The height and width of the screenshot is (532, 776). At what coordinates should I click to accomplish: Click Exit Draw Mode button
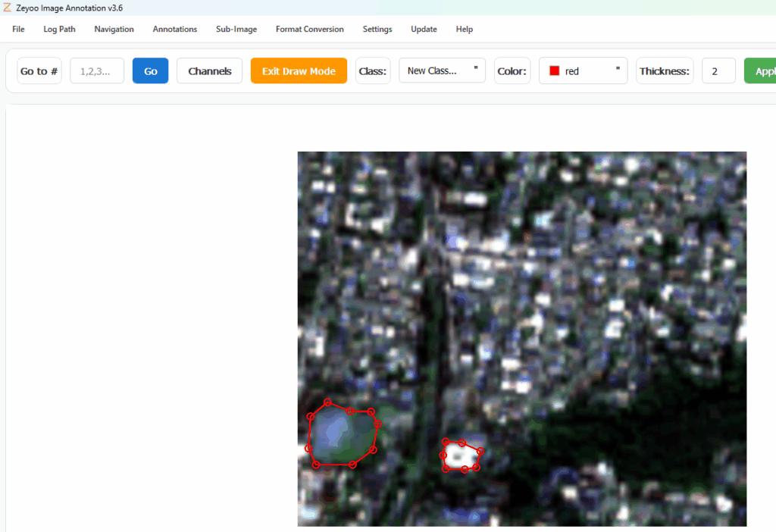tap(299, 71)
